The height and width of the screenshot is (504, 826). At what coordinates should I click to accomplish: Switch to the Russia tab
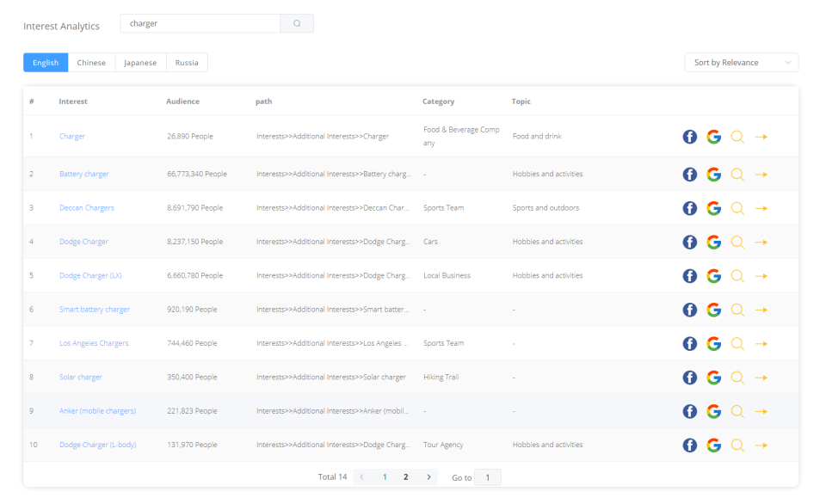tap(187, 63)
